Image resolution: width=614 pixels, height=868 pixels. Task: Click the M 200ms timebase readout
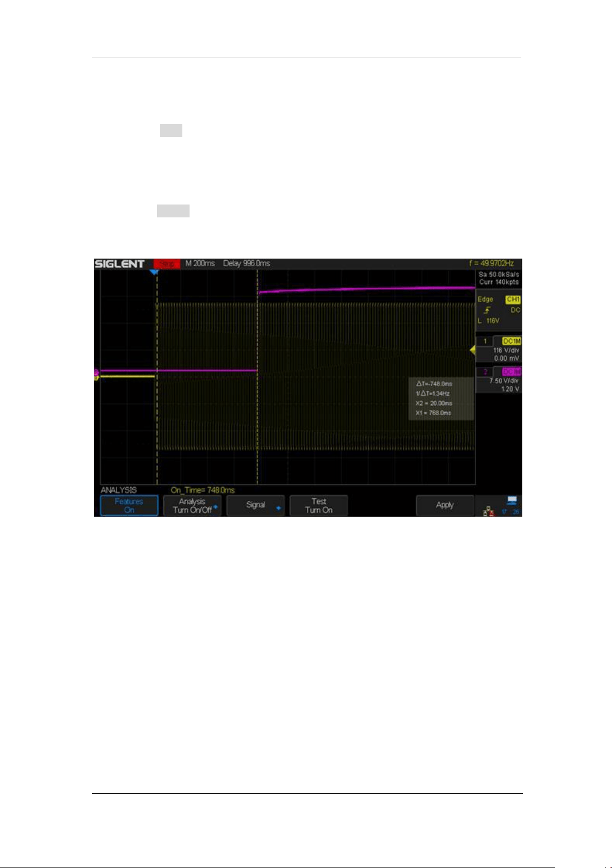click(200, 263)
